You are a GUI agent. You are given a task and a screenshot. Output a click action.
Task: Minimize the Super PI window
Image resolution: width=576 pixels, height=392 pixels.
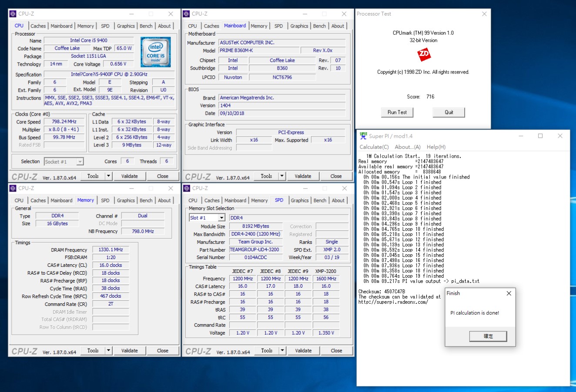[521, 136]
